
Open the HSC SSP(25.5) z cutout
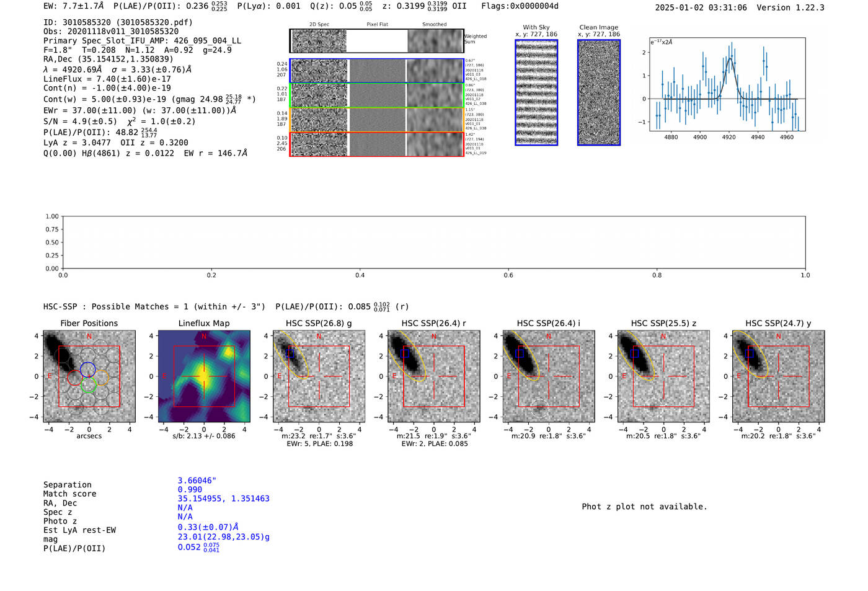tap(663, 376)
